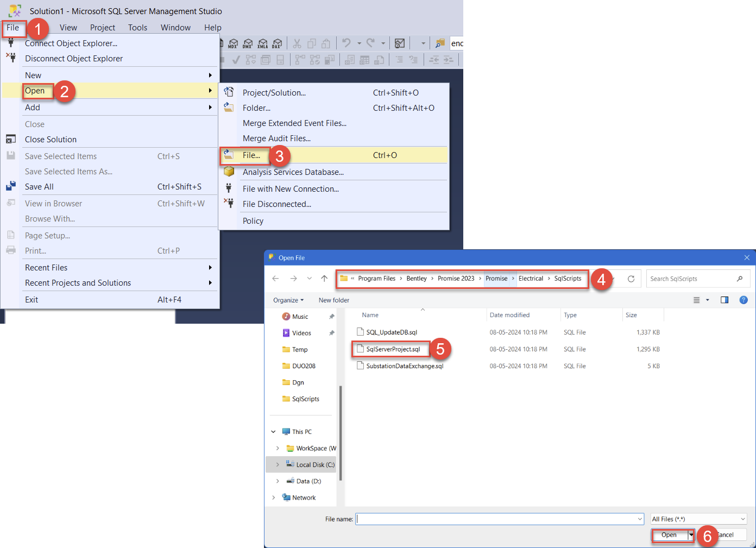Open the recent locations chevron dropdown
Screen dimensions: 756x548
click(x=309, y=279)
